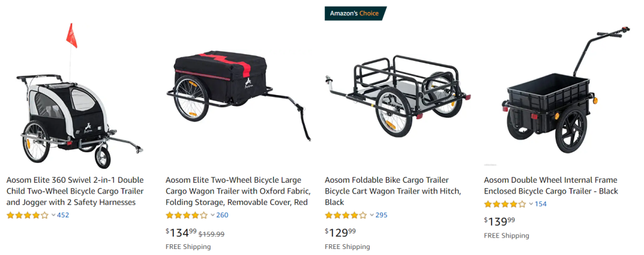Expand rating chevron beside 452 reviews

tap(54, 215)
